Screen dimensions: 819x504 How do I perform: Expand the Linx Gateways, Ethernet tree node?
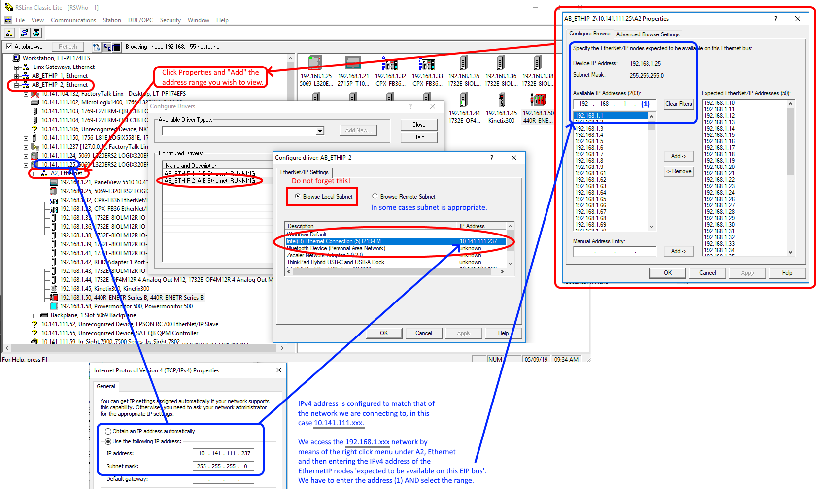(x=16, y=67)
